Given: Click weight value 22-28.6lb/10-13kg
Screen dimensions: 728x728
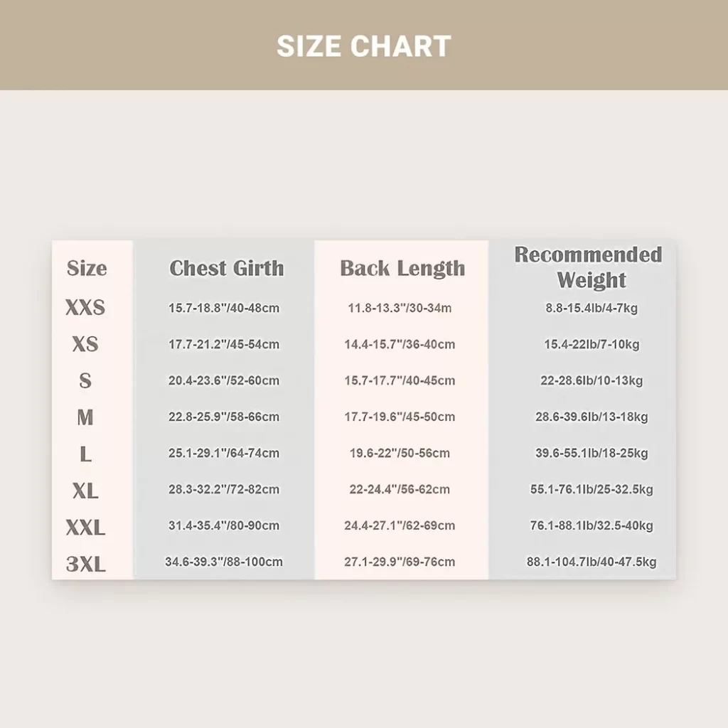Looking at the screenshot, I should pyautogui.click(x=591, y=380).
